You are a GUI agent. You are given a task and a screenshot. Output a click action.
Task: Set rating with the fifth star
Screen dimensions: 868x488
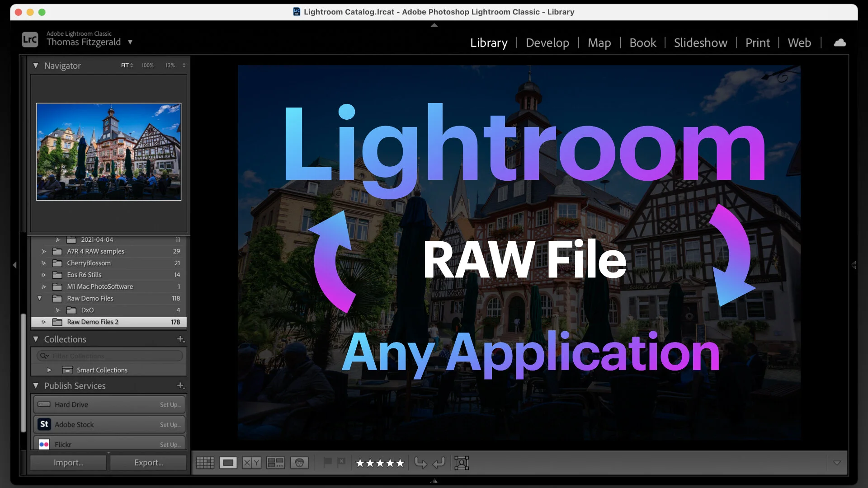[400, 463]
